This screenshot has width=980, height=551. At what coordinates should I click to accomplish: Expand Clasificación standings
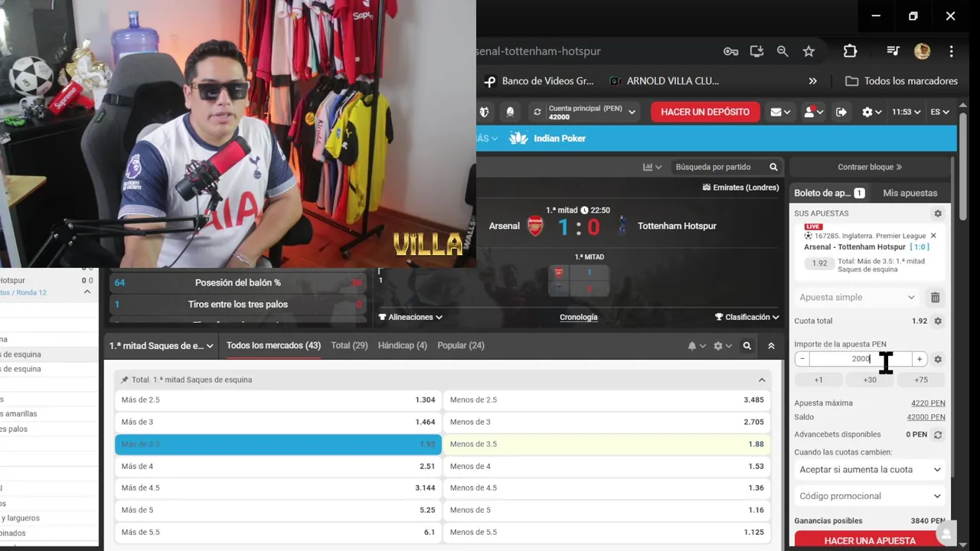(x=747, y=317)
